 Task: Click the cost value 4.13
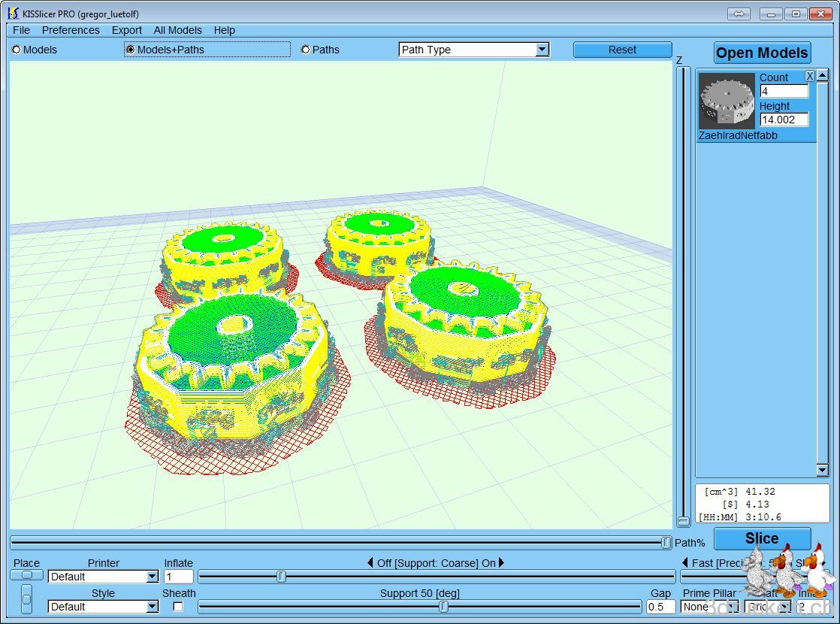(x=757, y=504)
